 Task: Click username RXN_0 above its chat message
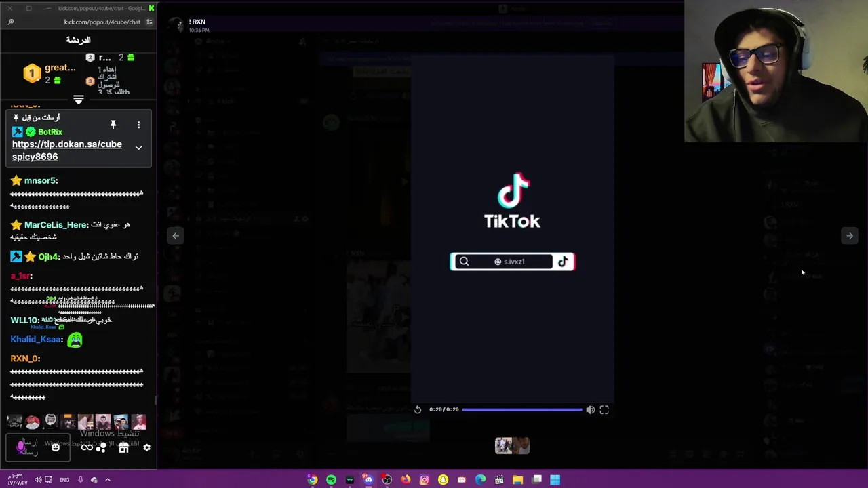[25, 358]
